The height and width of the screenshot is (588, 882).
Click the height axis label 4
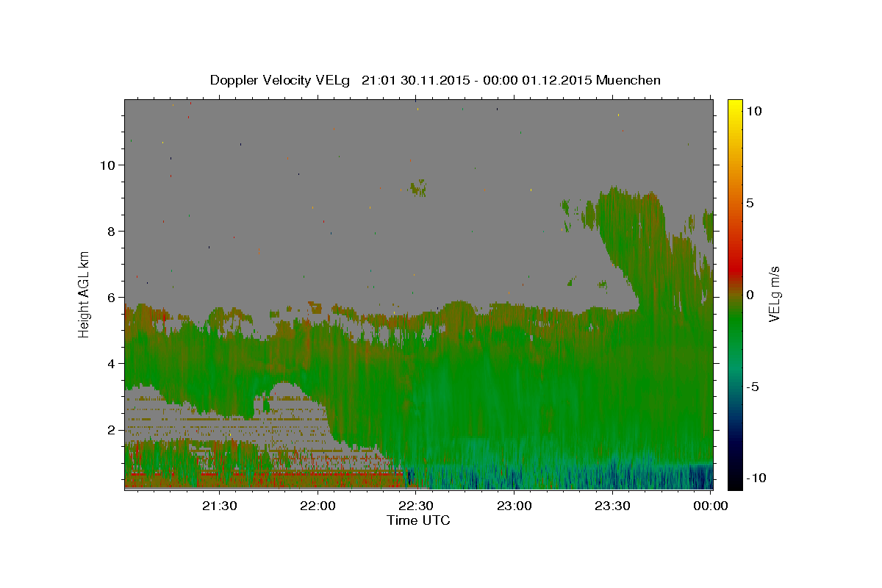pyautogui.click(x=112, y=363)
